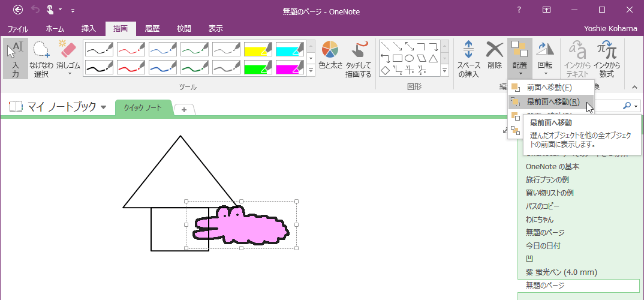644x300 pixels.
Task: Select the ellipse shape
Action: click(x=409, y=58)
